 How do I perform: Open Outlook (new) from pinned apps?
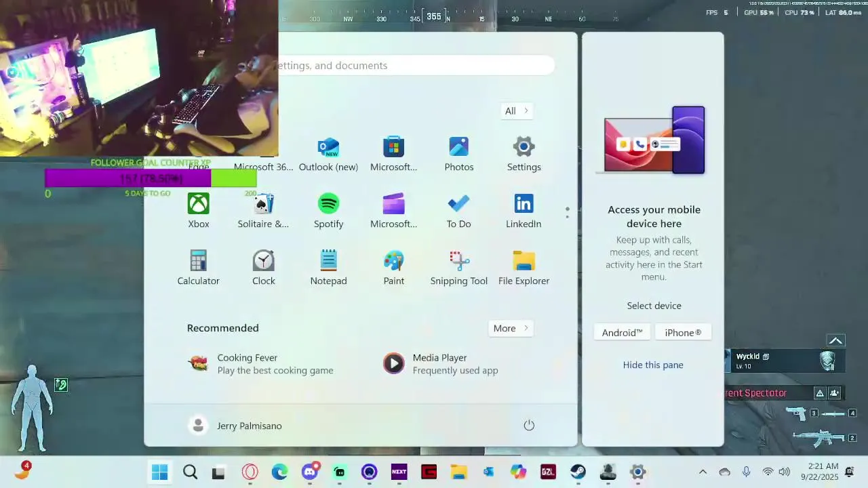(328, 155)
